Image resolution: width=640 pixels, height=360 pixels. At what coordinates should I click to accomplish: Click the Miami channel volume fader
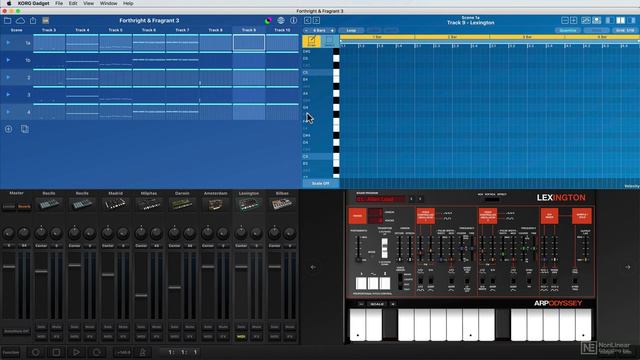tap(142, 295)
